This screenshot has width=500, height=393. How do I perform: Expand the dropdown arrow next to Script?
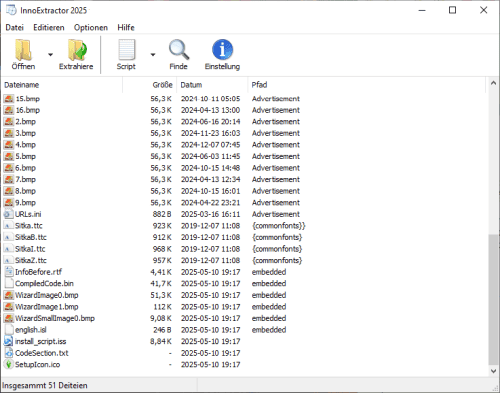pos(153,54)
